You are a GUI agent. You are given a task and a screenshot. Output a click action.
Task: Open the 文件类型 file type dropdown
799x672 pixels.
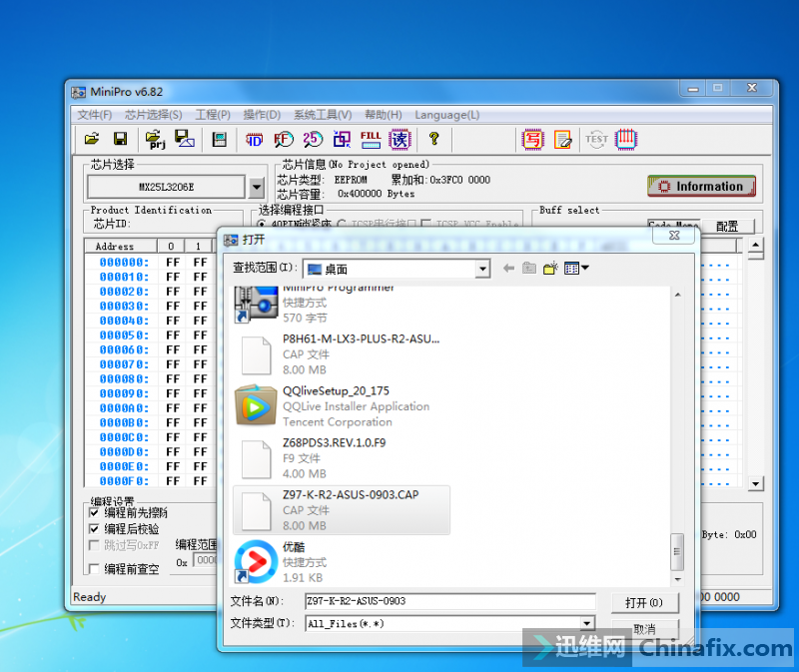[x=587, y=623]
